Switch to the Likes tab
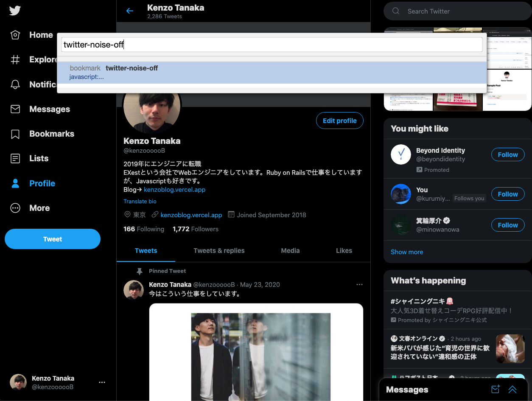Viewport: 532px width, 401px height. pyautogui.click(x=344, y=251)
